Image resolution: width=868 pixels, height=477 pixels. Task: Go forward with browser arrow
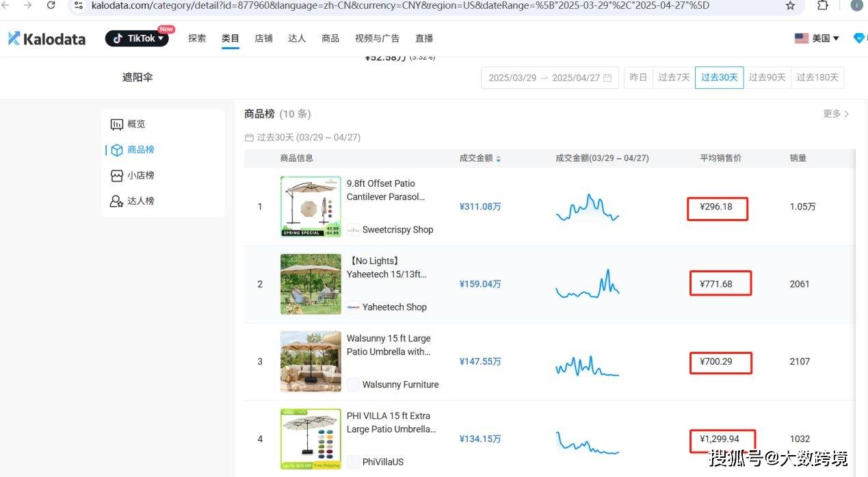point(28,5)
